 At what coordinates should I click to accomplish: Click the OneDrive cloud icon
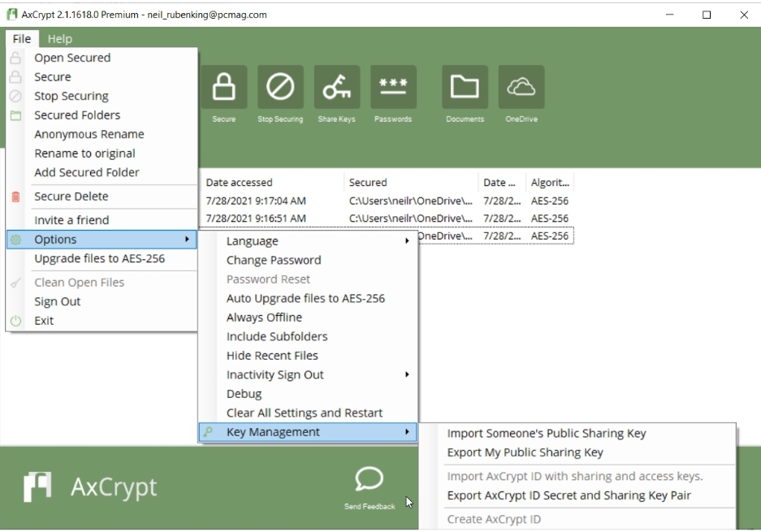(521, 88)
